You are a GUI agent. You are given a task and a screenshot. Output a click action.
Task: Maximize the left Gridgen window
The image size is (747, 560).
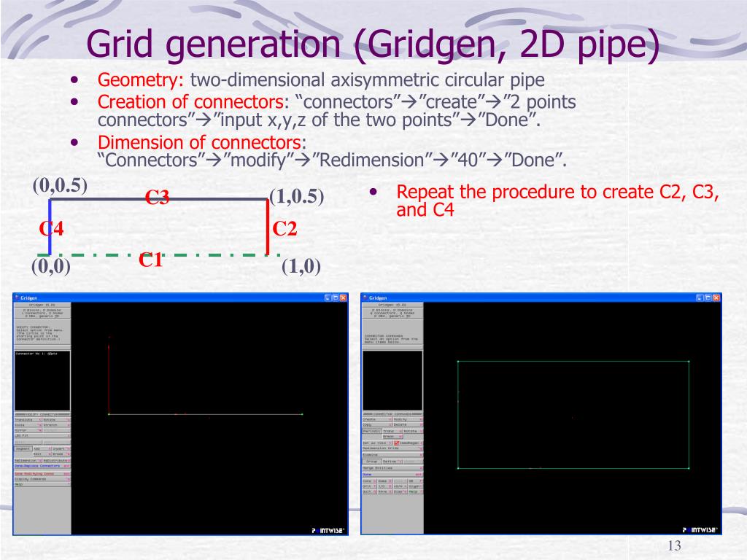click(336, 297)
